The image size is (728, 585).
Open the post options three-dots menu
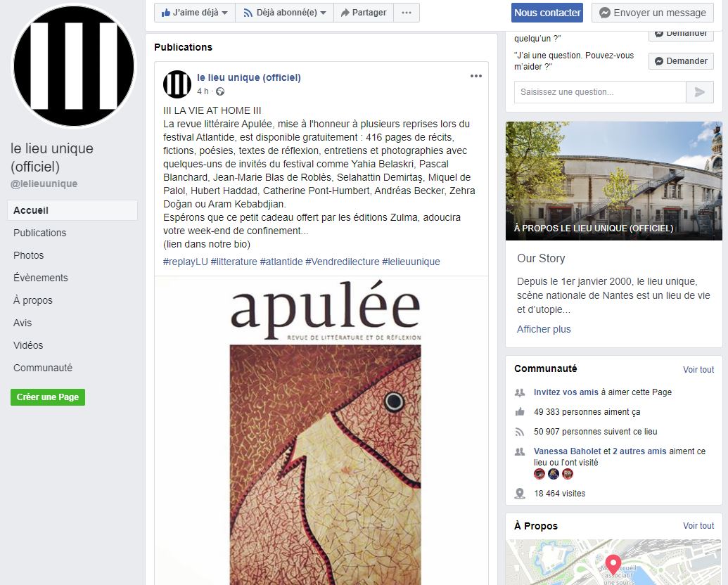476,76
